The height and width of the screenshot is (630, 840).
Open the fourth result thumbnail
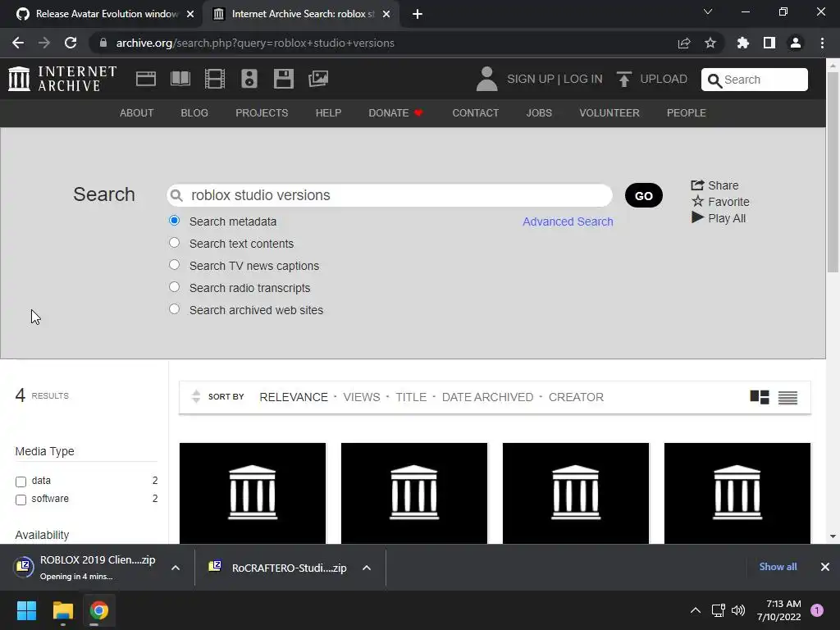(x=737, y=493)
